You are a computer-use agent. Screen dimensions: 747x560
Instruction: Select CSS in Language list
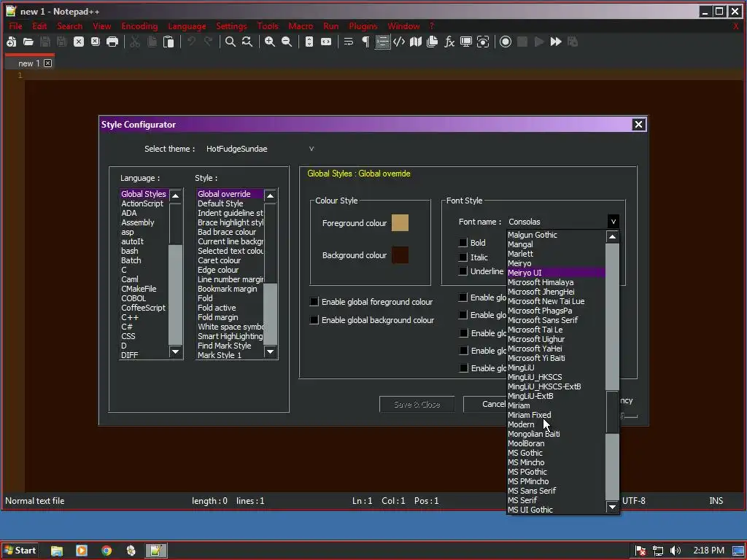(x=144, y=336)
